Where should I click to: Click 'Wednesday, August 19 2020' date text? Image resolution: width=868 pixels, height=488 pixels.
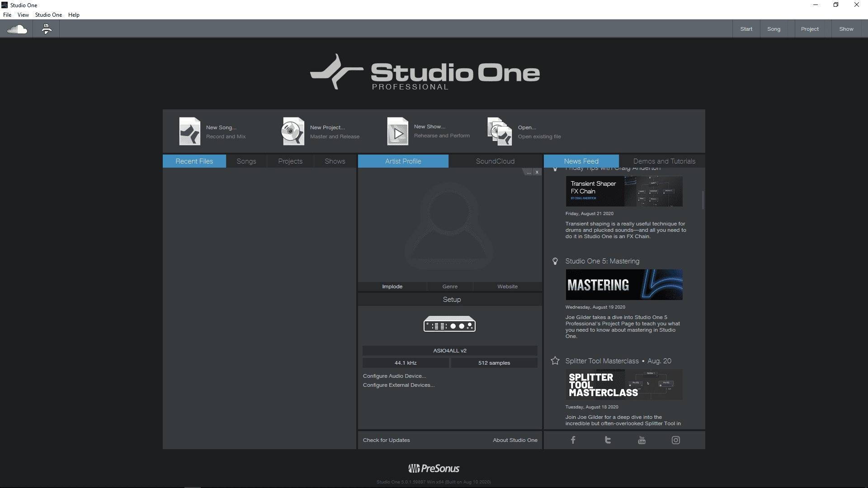595,307
